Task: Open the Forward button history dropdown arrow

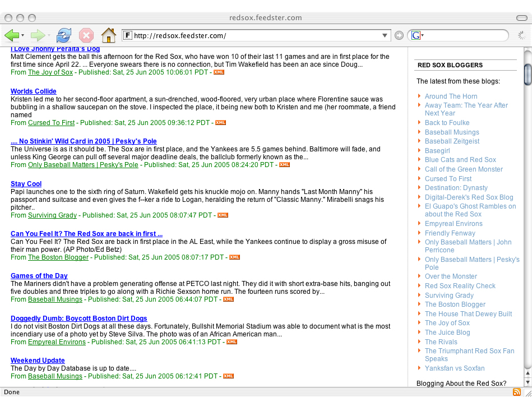Action: [49, 35]
